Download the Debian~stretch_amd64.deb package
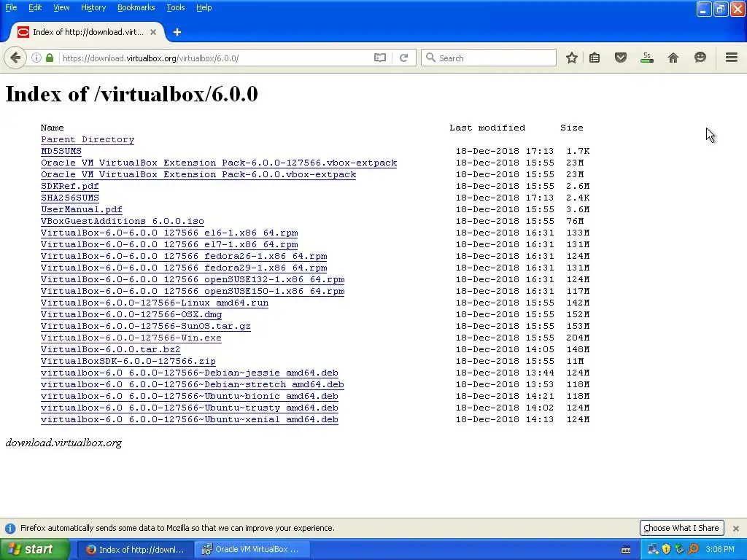This screenshot has width=747, height=560. (193, 384)
